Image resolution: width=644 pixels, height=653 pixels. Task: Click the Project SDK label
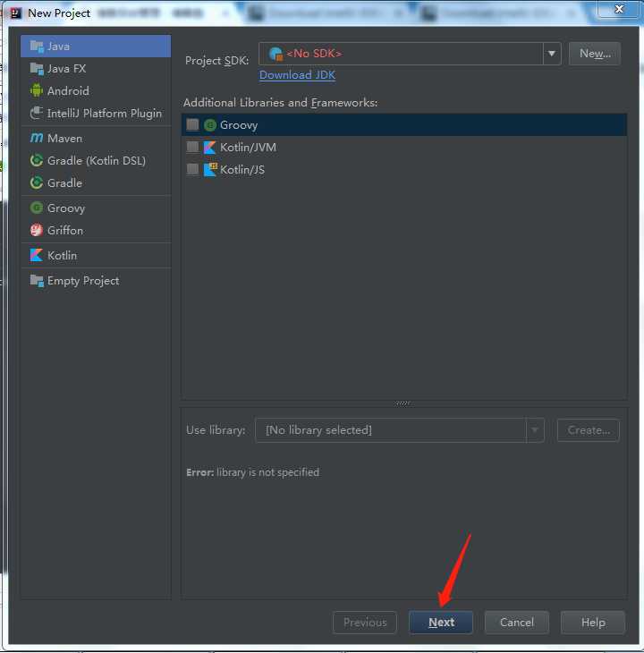[216, 61]
